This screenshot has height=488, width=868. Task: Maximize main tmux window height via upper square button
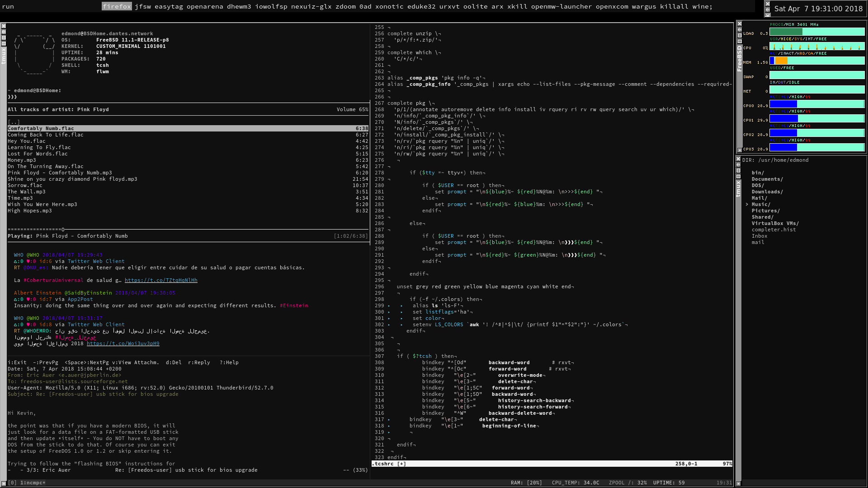coord(4,38)
